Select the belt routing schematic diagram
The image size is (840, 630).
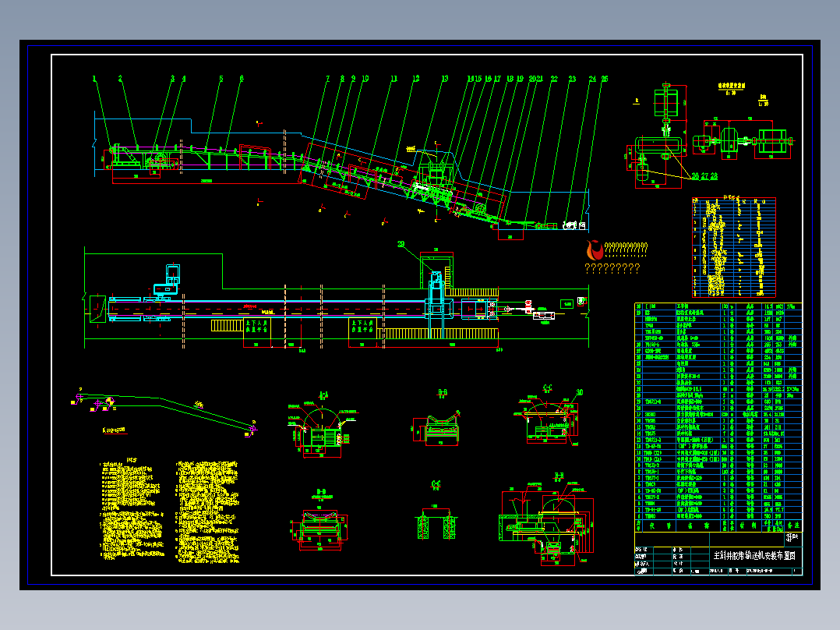point(164,412)
